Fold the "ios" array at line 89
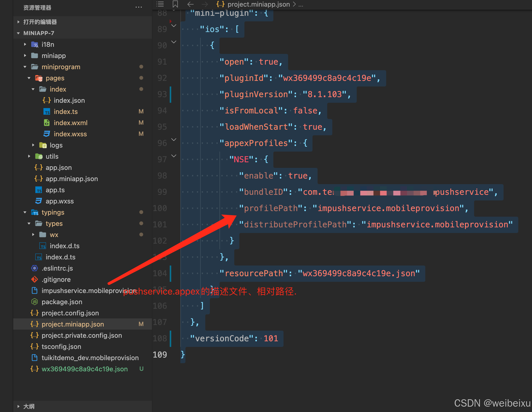Image resolution: width=532 pixels, height=412 pixels. 174,26
